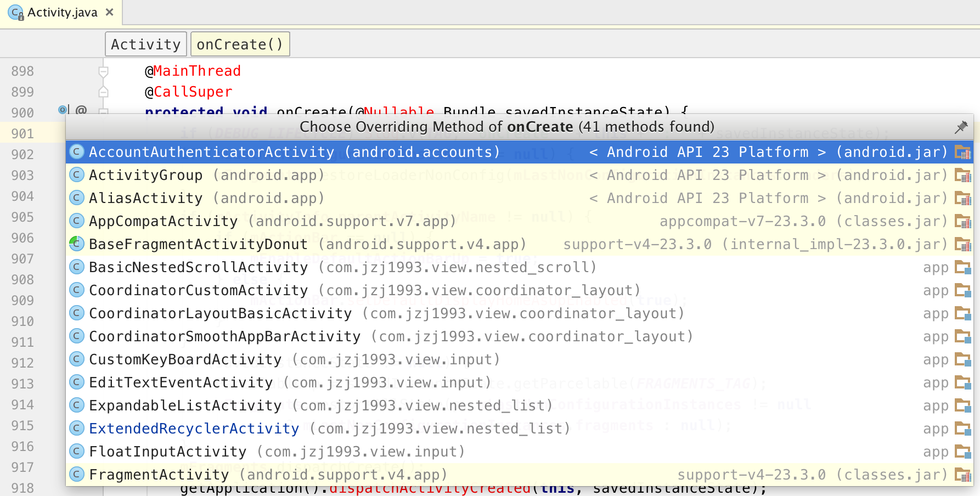Viewport: 980px width, 496px height.
Task: Toggle fold marker at line 900
Action: [x=103, y=111]
